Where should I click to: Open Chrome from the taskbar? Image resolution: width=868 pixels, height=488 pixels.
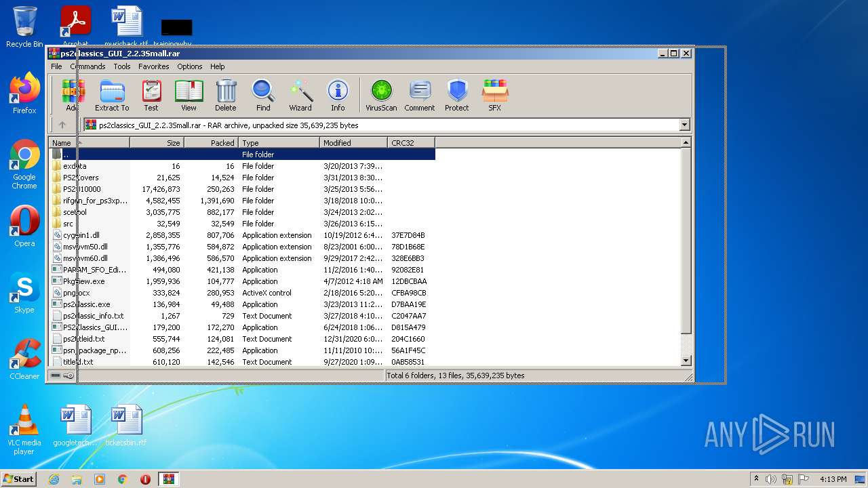[x=123, y=479]
